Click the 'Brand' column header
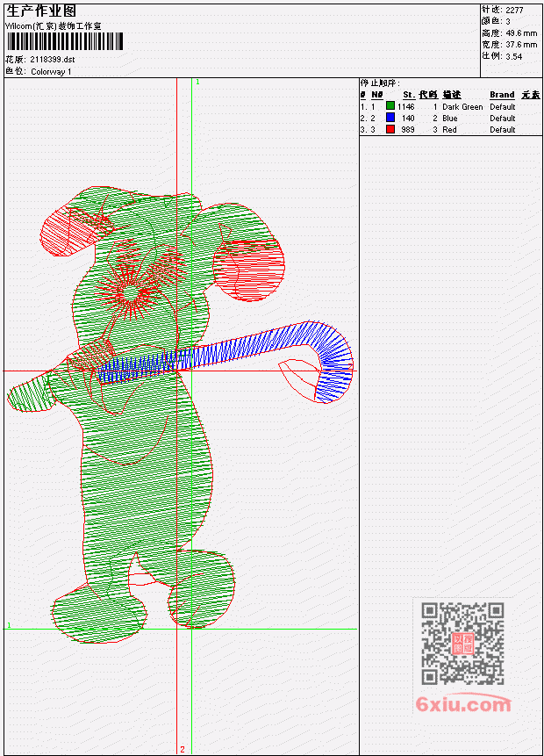 pyautogui.click(x=502, y=95)
